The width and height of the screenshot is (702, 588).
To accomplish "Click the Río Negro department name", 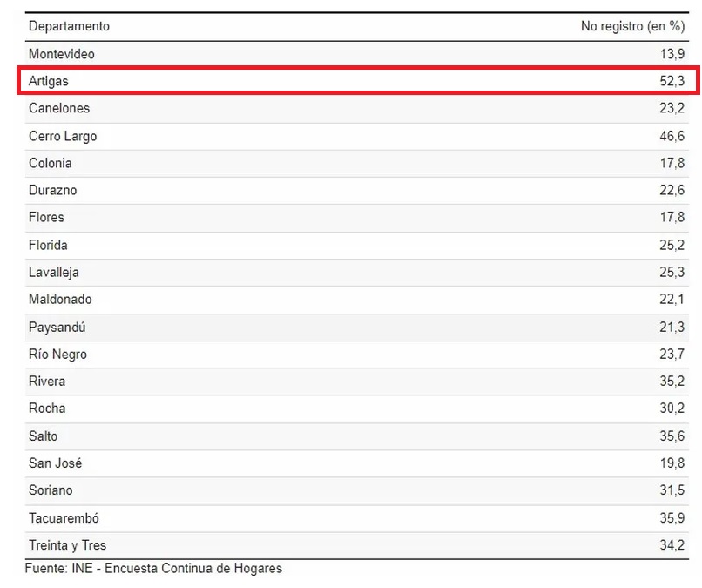I will [57, 354].
